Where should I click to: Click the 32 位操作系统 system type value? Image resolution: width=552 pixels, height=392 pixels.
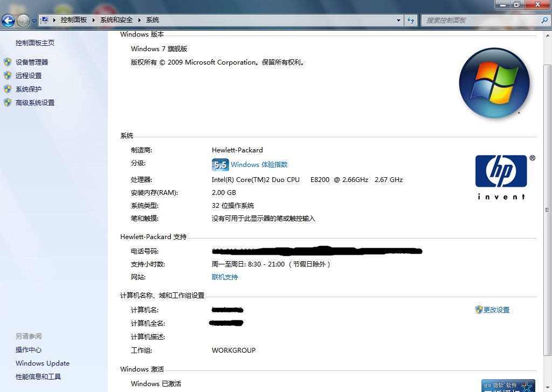point(233,206)
